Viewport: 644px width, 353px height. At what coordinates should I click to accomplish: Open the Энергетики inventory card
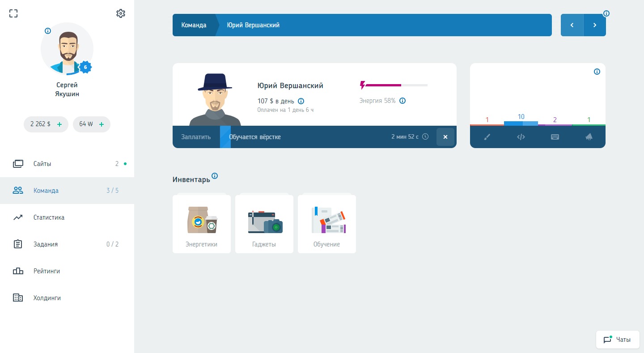pyautogui.click(x=202, y=224)
